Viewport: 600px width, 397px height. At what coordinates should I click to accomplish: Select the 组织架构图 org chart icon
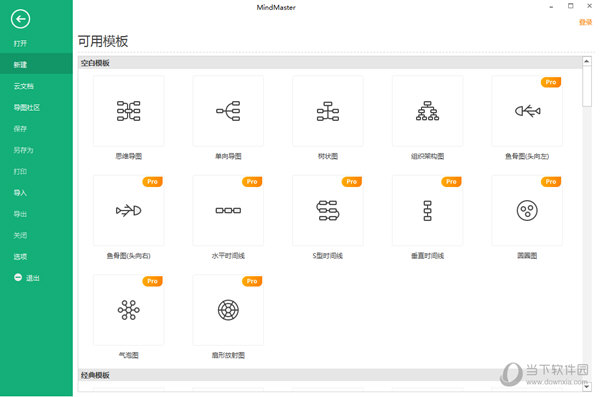tap(427, 111)
